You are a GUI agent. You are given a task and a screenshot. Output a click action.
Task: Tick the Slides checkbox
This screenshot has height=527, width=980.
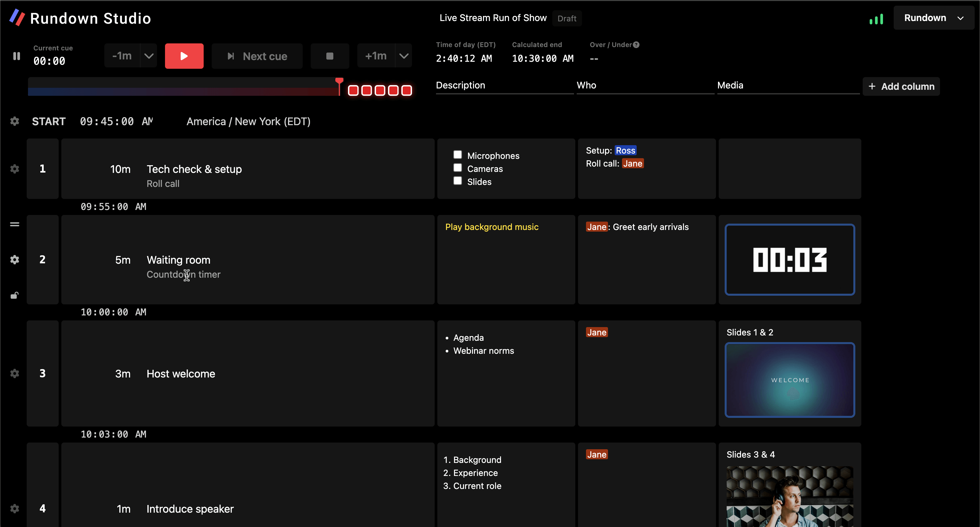tap(458, 181)
